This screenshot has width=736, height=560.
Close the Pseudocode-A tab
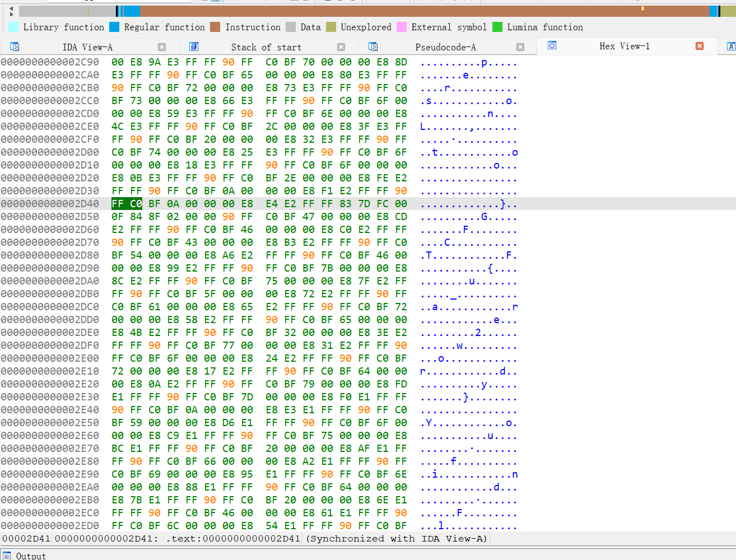click(x=520, y=47)
